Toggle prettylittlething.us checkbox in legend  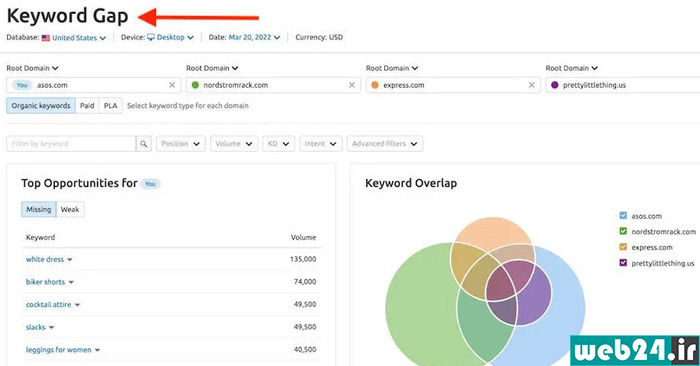coord(623,263)
